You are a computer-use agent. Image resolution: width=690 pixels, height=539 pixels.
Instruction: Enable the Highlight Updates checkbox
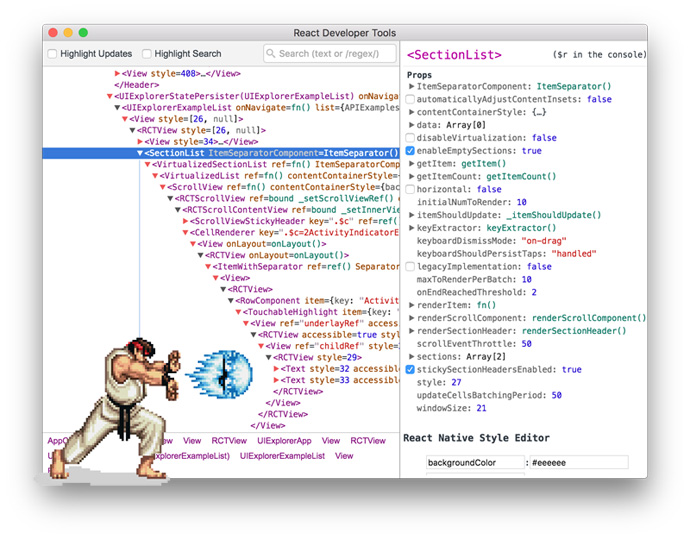(x=52, y=54)
